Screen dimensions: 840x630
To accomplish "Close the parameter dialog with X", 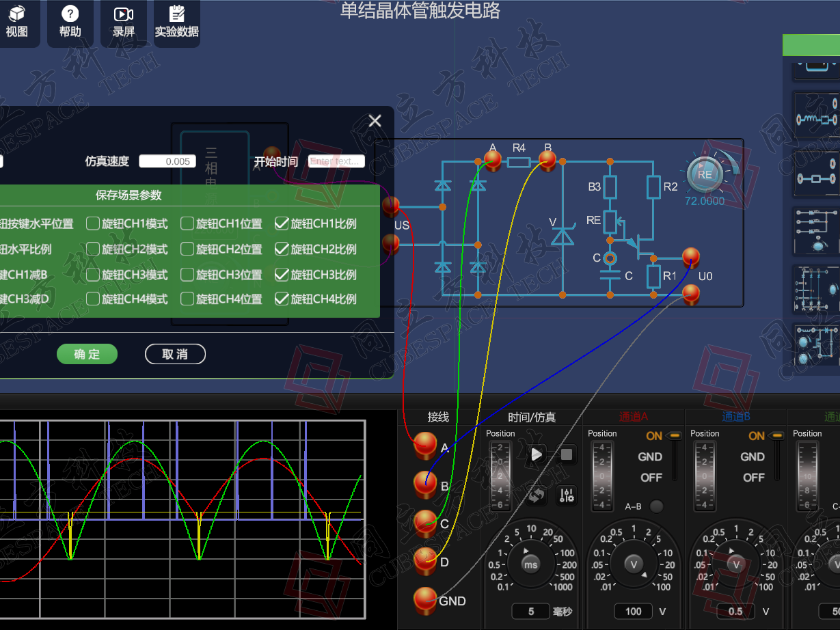I will (375, 121).
